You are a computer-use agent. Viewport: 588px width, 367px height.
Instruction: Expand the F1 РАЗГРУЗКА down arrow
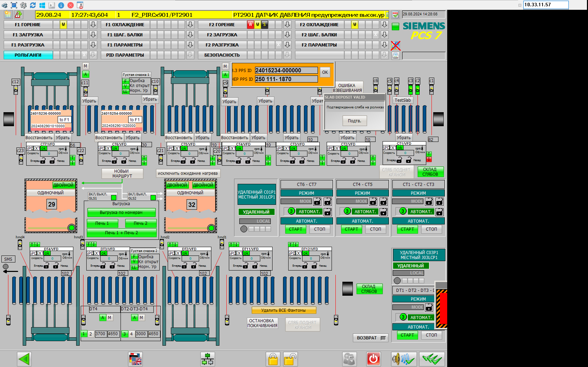pyautogui.click(x=93, y=45)
